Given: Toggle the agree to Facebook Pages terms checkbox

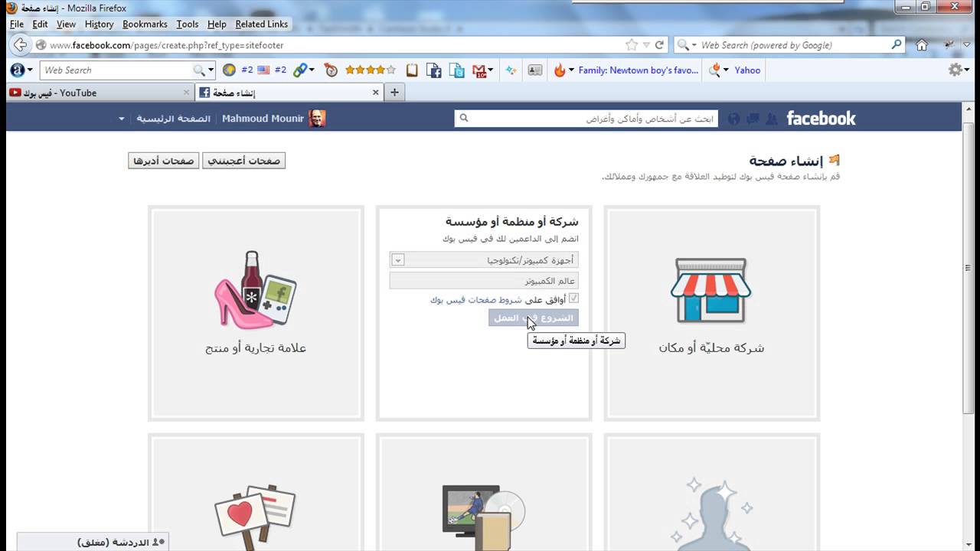Looking at the screenshot, I should pos(573,298).
